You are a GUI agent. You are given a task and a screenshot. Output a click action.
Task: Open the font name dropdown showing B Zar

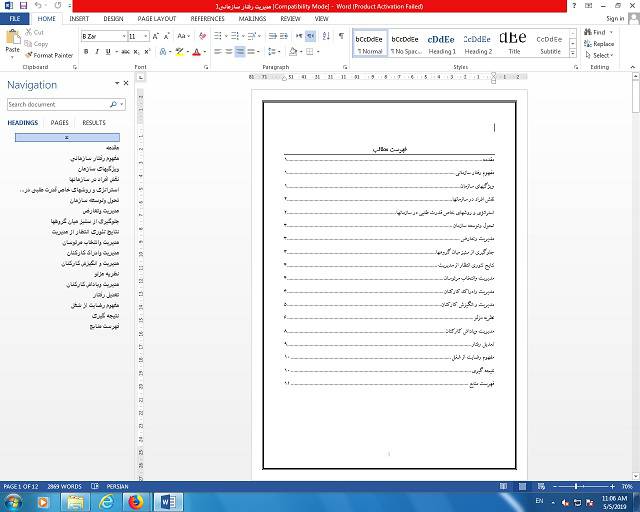(124, 36)
